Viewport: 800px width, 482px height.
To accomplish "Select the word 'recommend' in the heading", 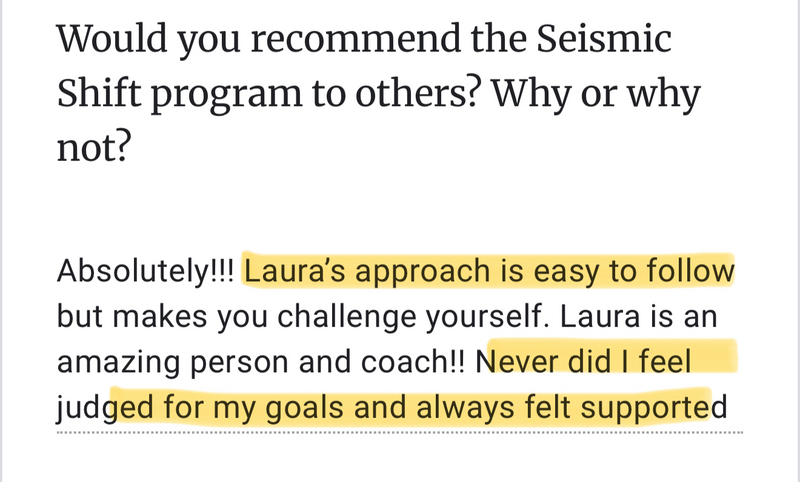I will [356, 39].
